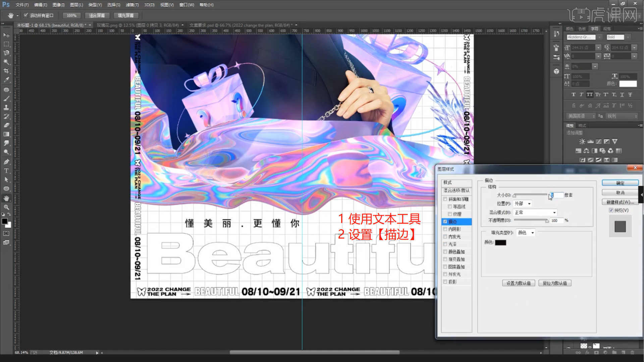Apply Faux Italic text style

coord(581,95)
